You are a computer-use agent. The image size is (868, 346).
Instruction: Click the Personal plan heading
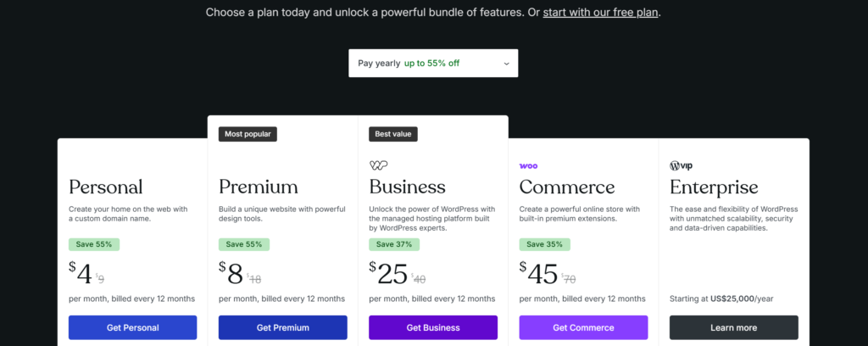pyautogui.click(x=105, y=187)
